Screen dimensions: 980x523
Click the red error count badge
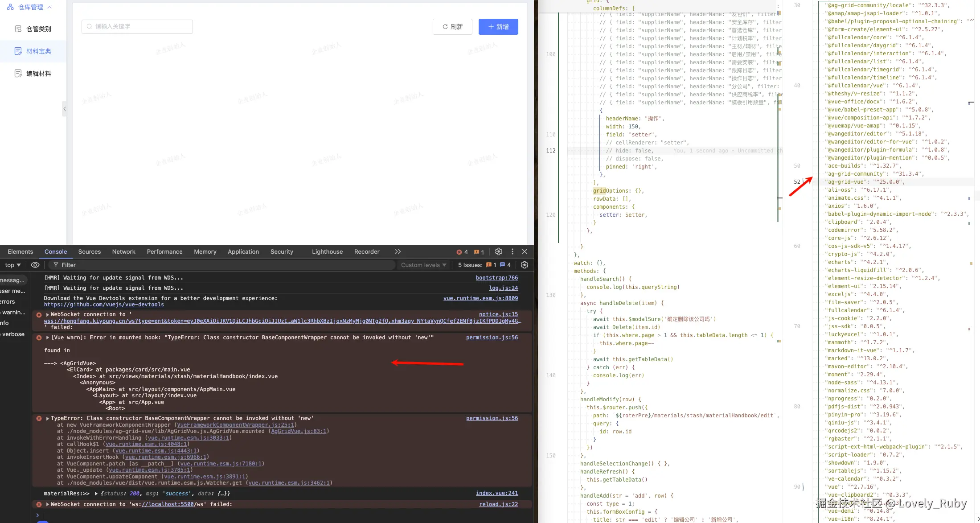[462, 252]
